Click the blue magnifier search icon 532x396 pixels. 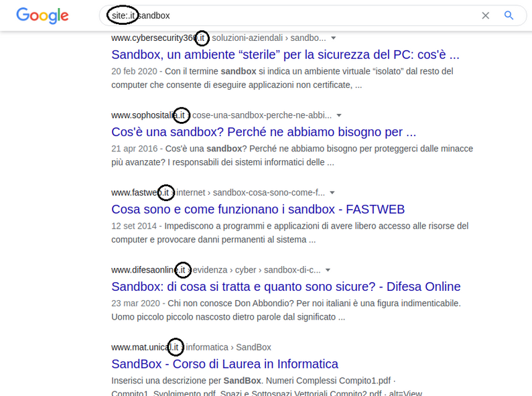pyautogui.click(x=509, y=15)
